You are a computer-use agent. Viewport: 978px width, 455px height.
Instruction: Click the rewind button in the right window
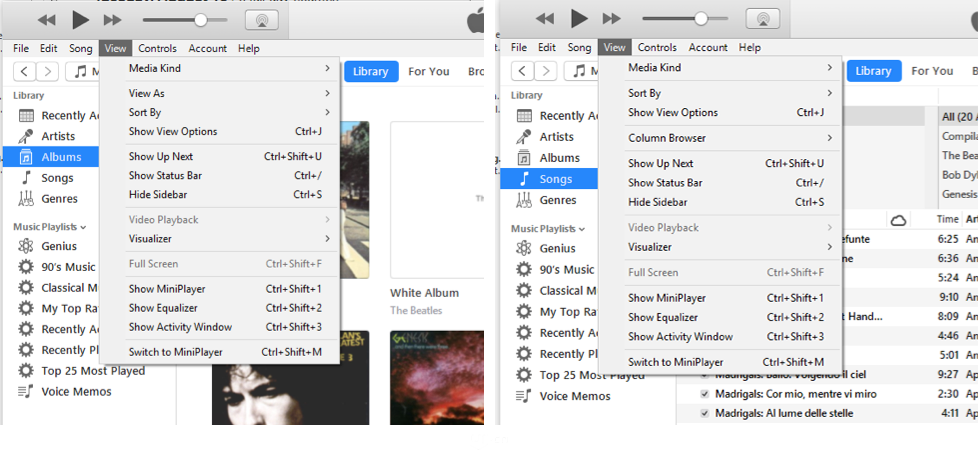pyautogui.click(x=545, y=19)
